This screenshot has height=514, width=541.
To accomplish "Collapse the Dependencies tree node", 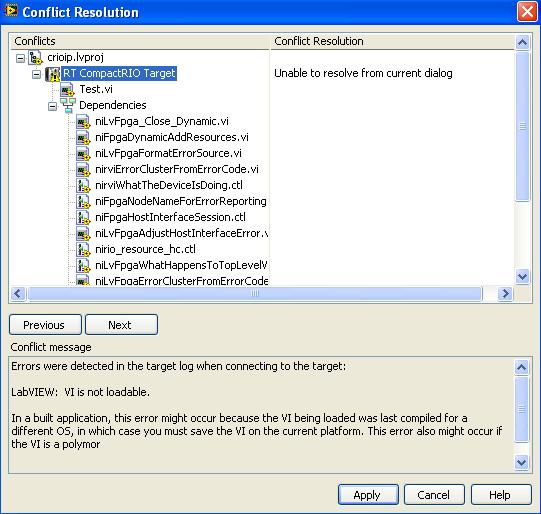I will [52, 106].
